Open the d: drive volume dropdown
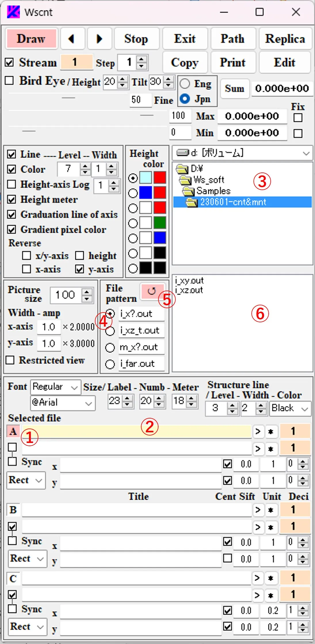 (x=242, y=153)
